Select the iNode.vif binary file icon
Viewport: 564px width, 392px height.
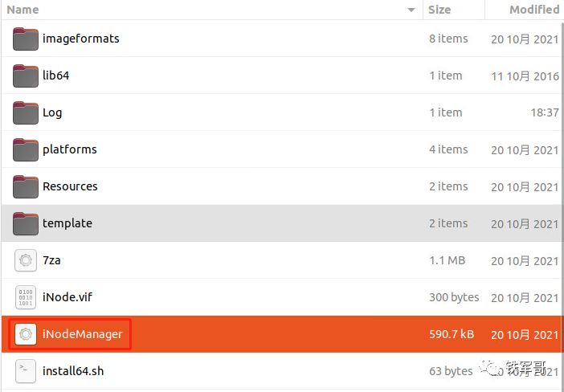click(26, 297)
